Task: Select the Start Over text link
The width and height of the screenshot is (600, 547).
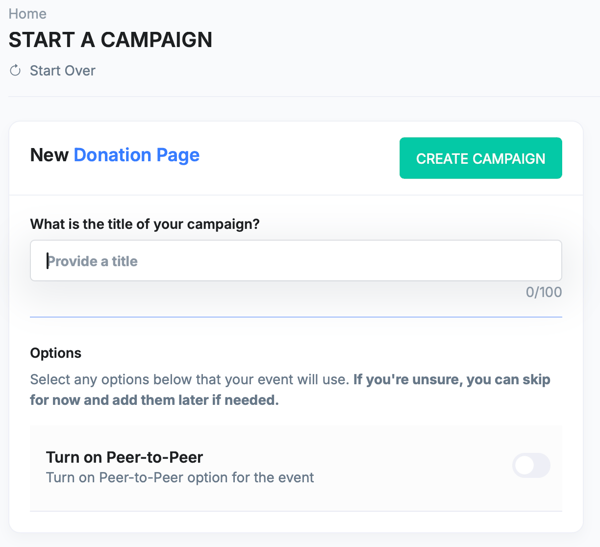Action: click(x=63, y=71)
